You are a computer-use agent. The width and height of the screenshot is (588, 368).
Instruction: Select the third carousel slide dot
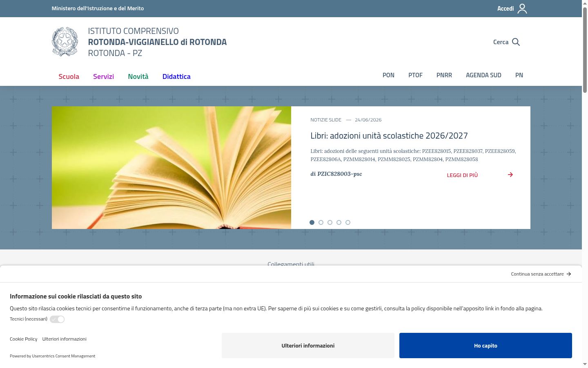[330, 222]
